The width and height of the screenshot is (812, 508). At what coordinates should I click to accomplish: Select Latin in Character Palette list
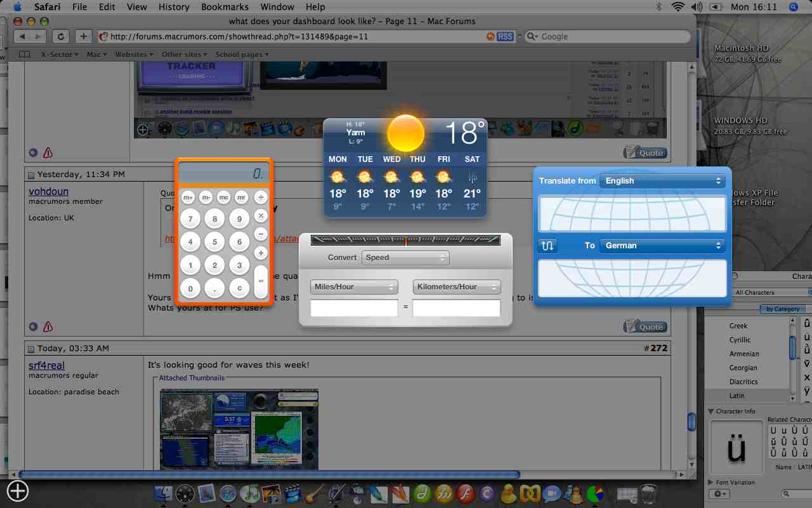point(747,396)
